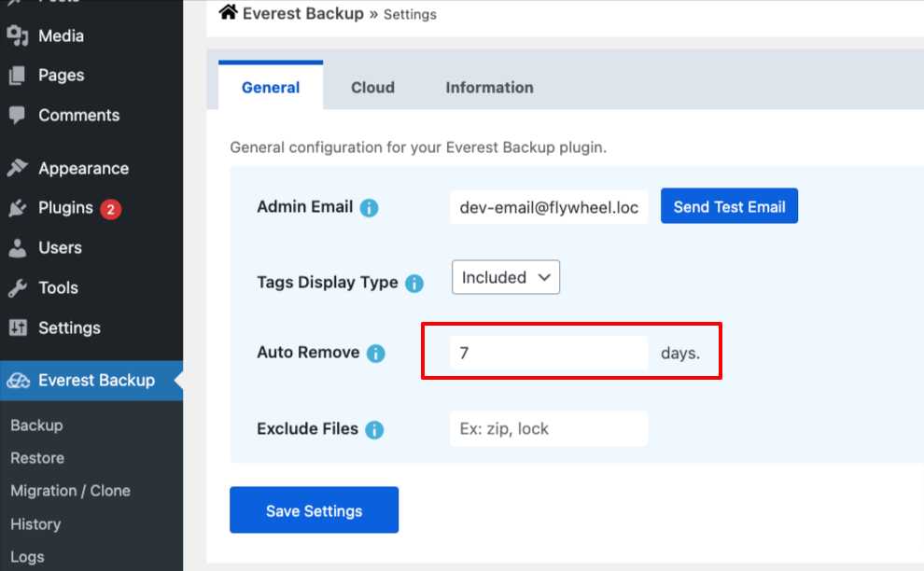
Task: Open the Users menu in sidebar
Action: [x=60, y=248]
